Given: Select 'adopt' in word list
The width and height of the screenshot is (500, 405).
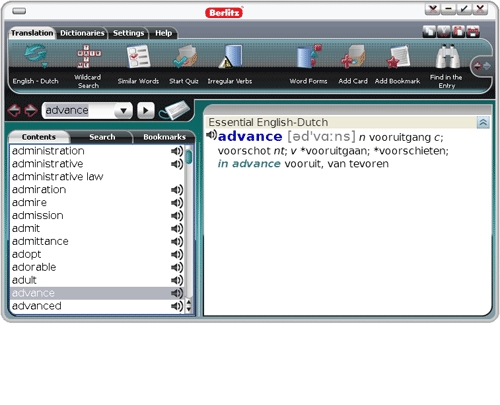Looking at the screenshot, I should click(26, 254).
